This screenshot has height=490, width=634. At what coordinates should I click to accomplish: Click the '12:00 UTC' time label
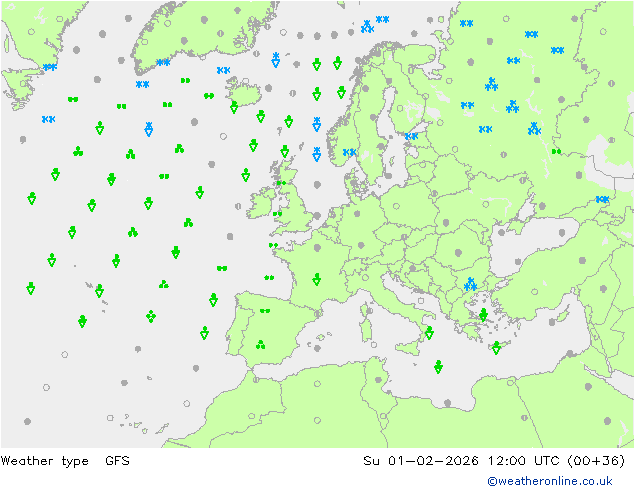(x=524, y=460)
